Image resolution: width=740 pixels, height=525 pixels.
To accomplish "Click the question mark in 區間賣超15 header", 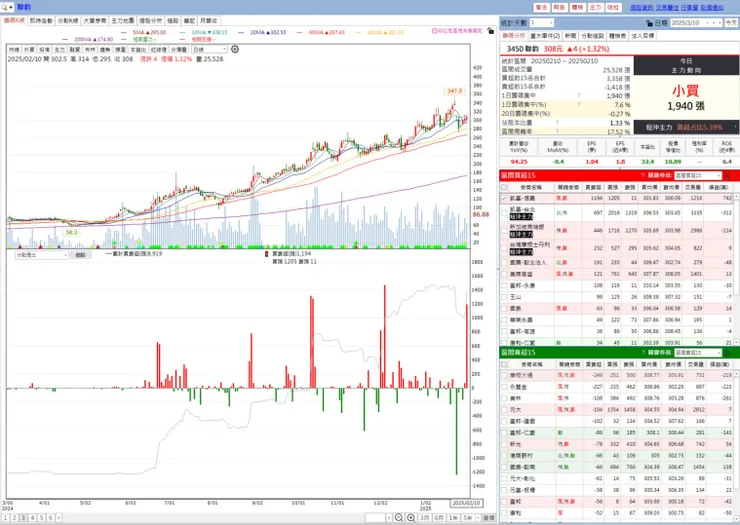I will (x=643, y=353).
